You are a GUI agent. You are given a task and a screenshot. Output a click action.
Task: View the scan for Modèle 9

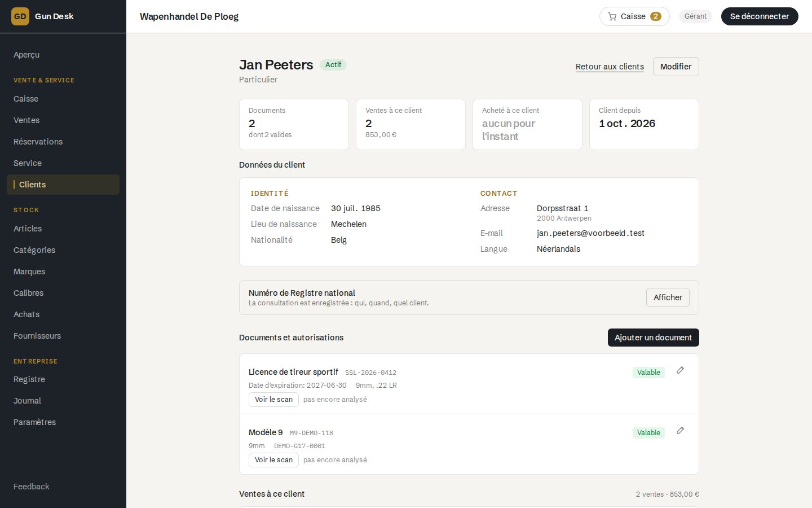coord(273,460)
